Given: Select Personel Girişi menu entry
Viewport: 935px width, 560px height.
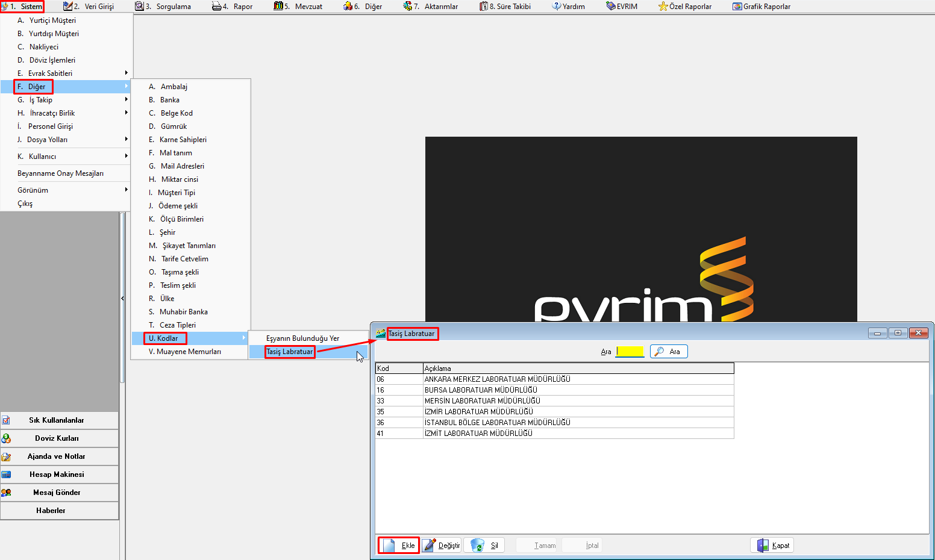Looking at the screenshot, I should (66, 126).
